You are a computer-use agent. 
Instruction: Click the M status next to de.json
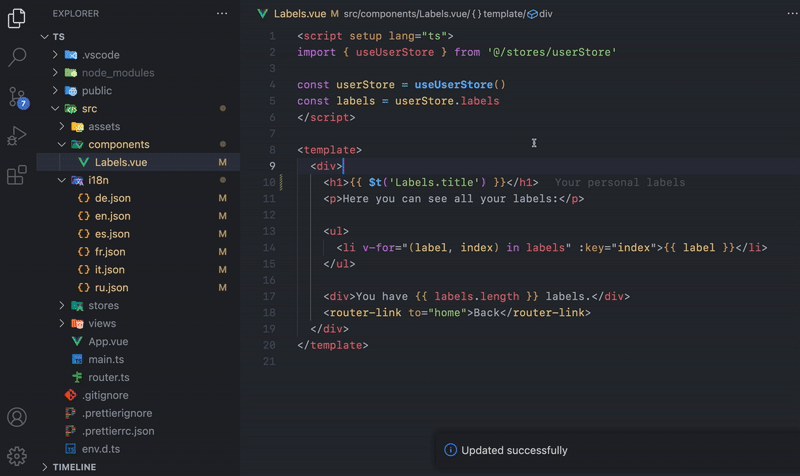[222, 198]
